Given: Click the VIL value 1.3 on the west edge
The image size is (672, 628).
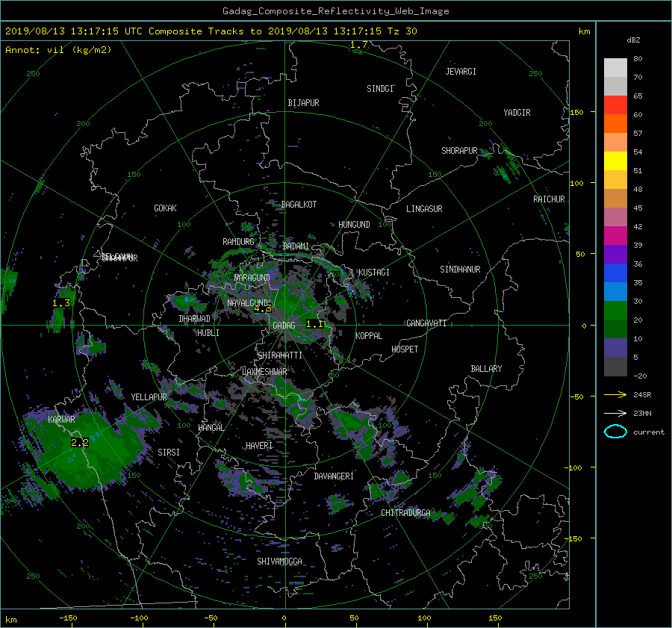Looking at the screenshot, I should click(61, 303).
